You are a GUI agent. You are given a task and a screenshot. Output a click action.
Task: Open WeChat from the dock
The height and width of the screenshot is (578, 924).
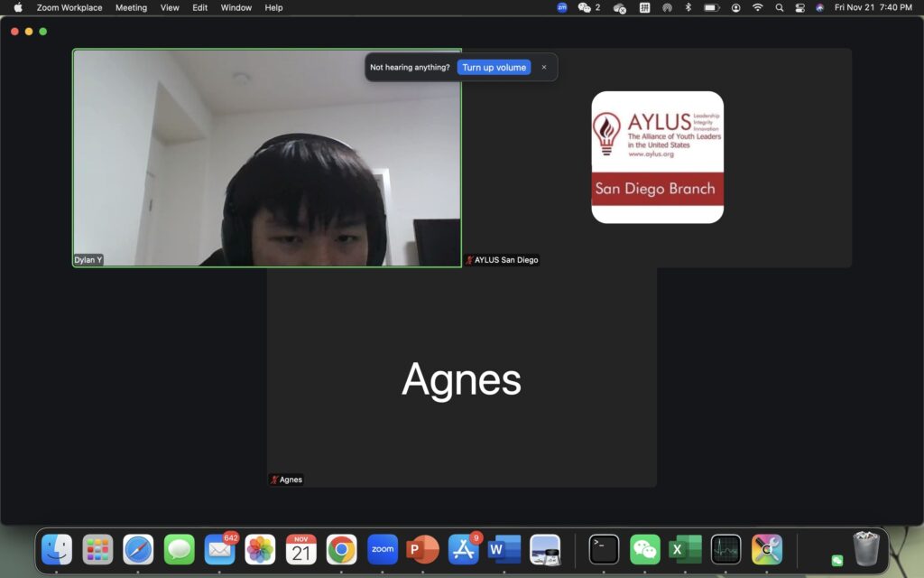point(644,549)
